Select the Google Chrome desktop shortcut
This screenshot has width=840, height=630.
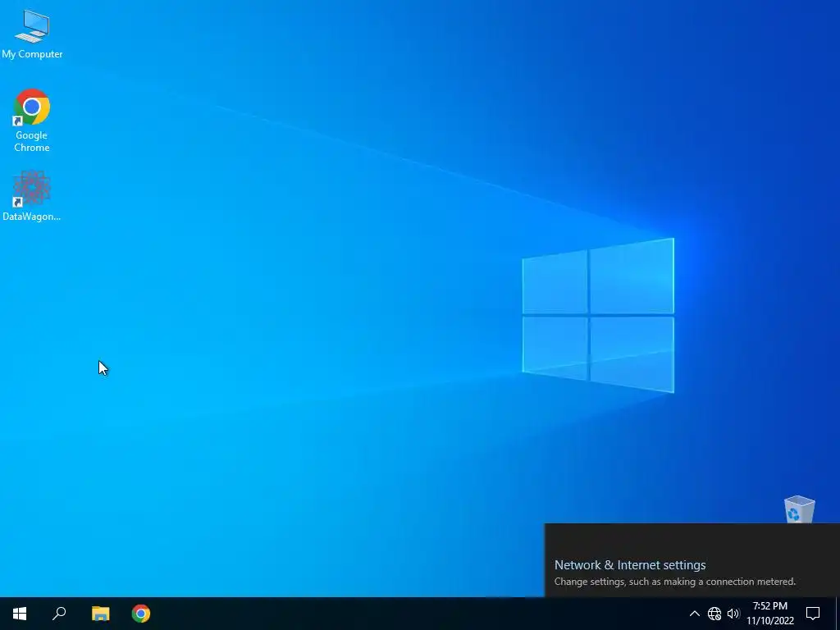click(32, 120)
